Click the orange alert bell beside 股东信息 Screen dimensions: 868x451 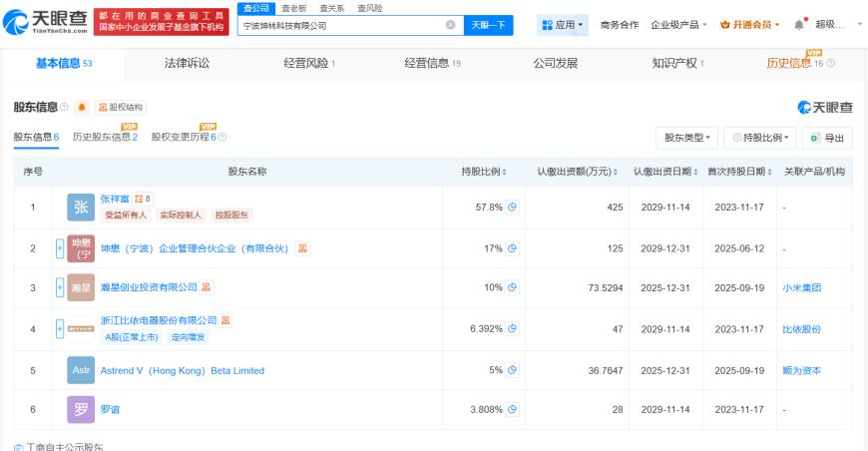[82, 107]
